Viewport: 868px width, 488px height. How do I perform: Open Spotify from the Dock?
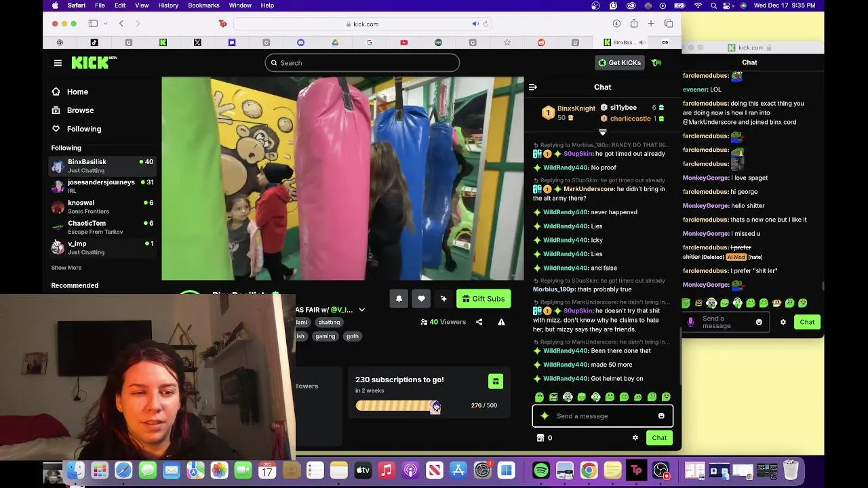pyautogui.click(x=541, y=470)
